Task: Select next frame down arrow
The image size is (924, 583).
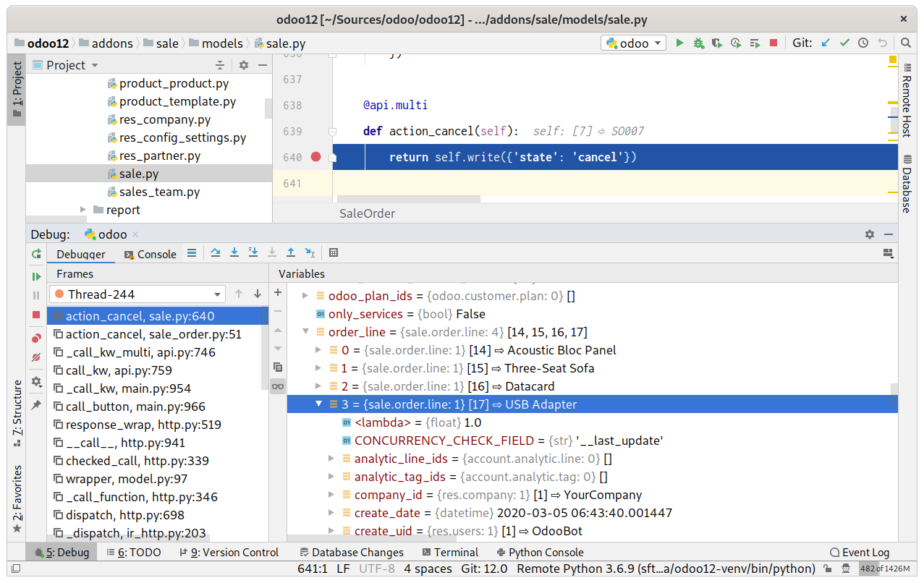Action: click(x=258, y=294)
